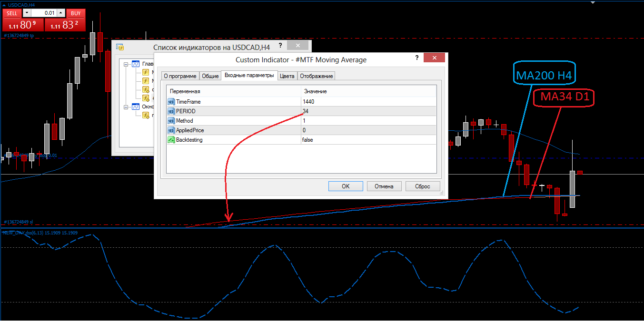Click the chart shift marker on top edge
Viewport: 644px width, 321px height.
593,2
